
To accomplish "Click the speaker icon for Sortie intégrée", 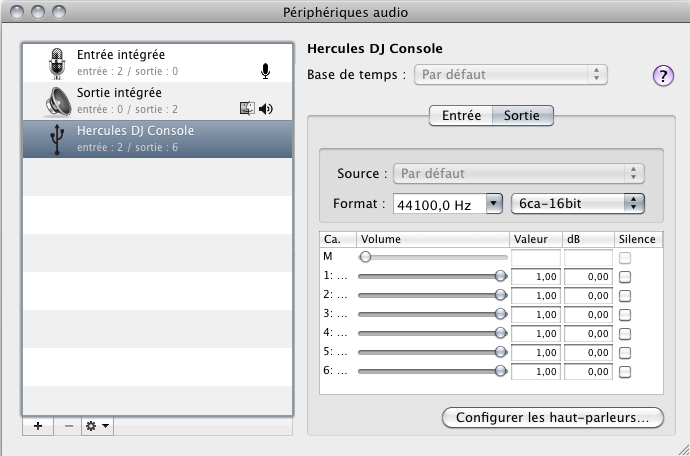I will [57, 101].
